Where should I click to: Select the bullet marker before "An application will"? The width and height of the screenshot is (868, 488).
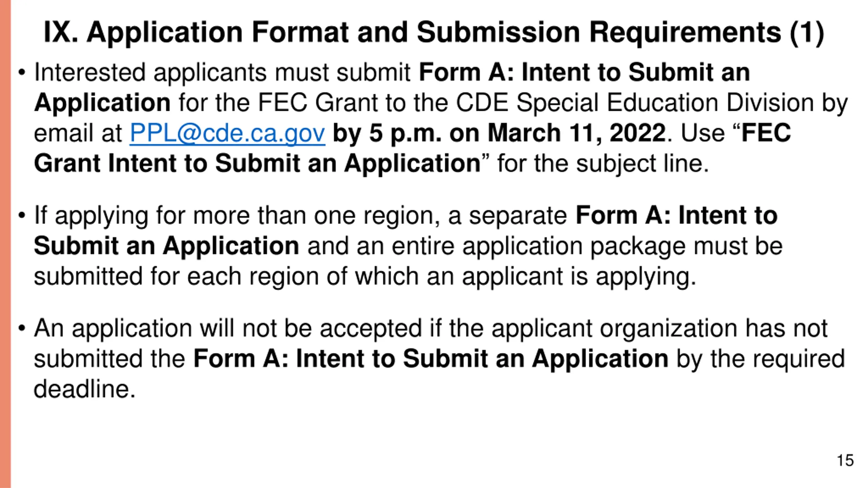click(x=22, y=328)
